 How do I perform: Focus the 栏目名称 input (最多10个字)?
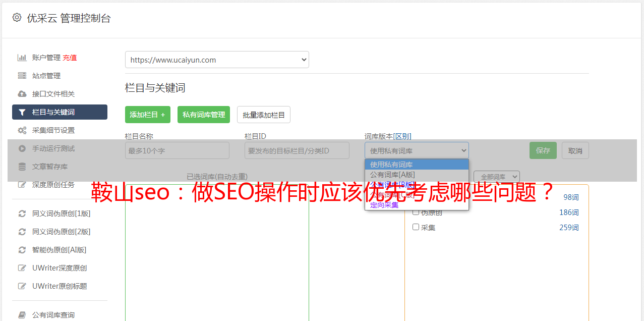pyautogui.click(x=177, y=150)
